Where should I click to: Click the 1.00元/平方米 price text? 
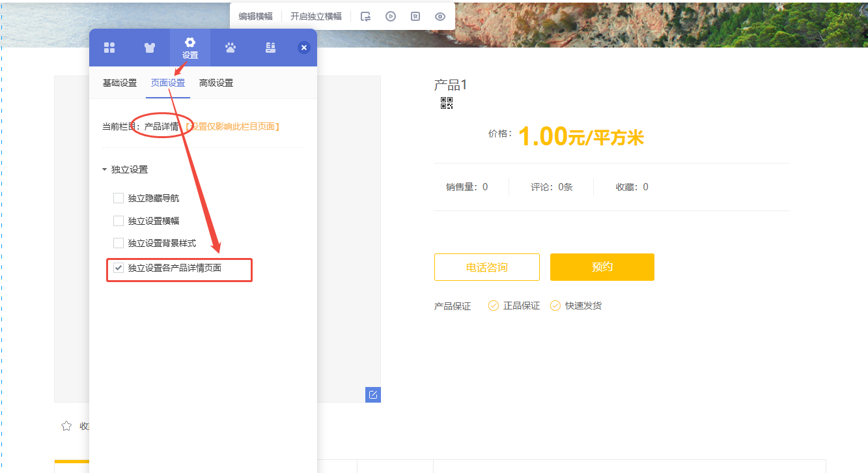581,137
